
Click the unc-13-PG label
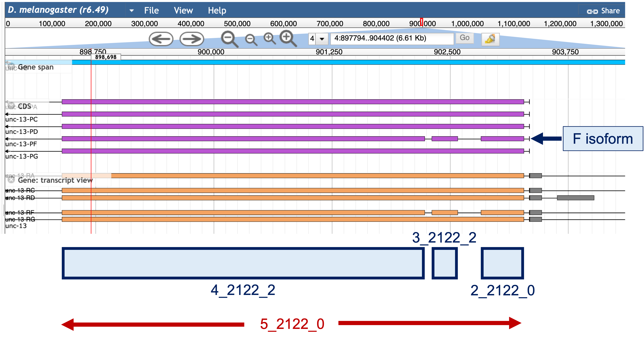(21, 156)
